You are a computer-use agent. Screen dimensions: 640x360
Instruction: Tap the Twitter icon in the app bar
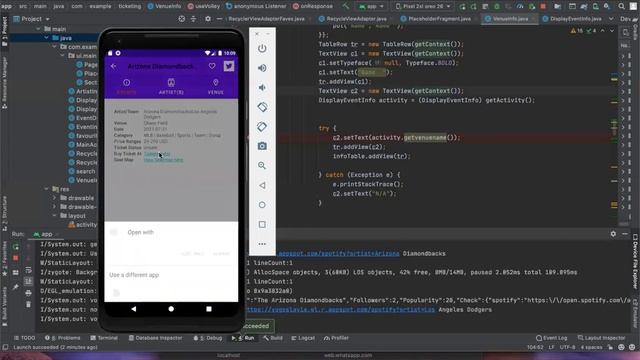pos(229,66)
